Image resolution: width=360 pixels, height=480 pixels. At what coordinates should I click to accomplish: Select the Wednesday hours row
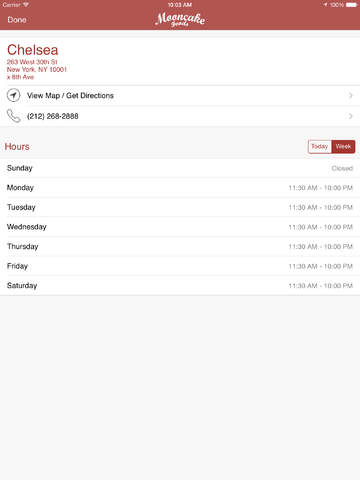[180, 227]
